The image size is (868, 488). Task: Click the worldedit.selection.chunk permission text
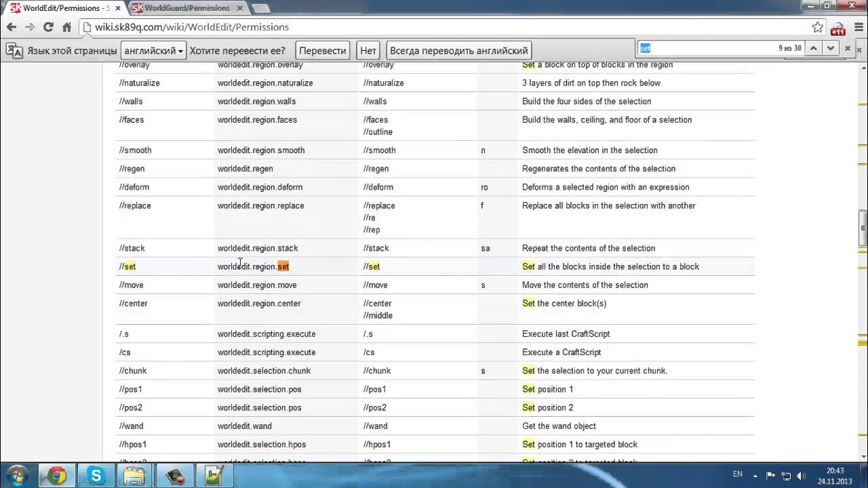click(x=264, y=371)
